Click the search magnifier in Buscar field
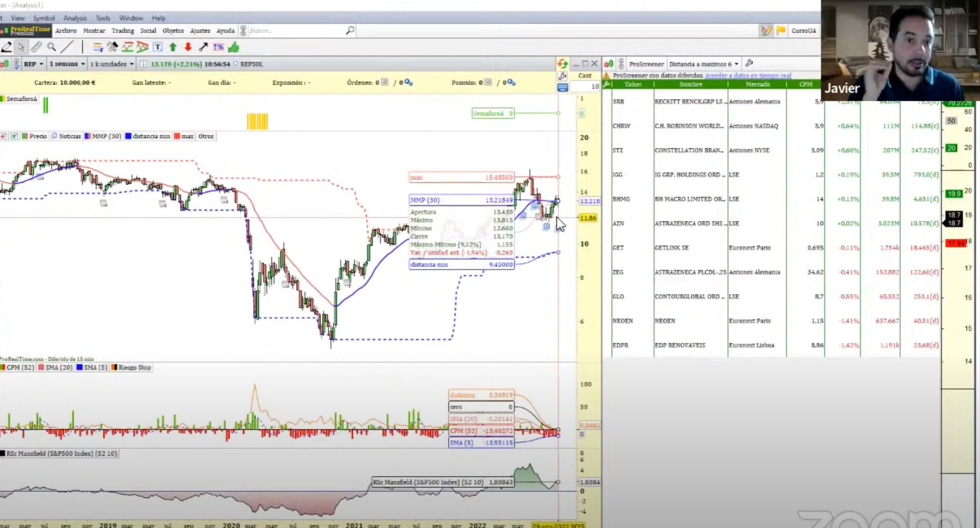Viewport: 980px width, 528px height. (x=350, y=31)
